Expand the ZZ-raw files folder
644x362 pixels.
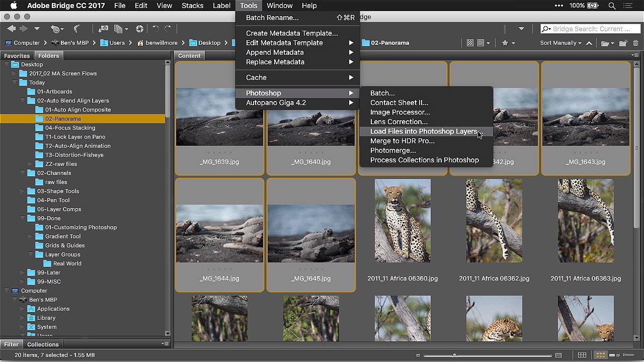[x=31, y=164]
